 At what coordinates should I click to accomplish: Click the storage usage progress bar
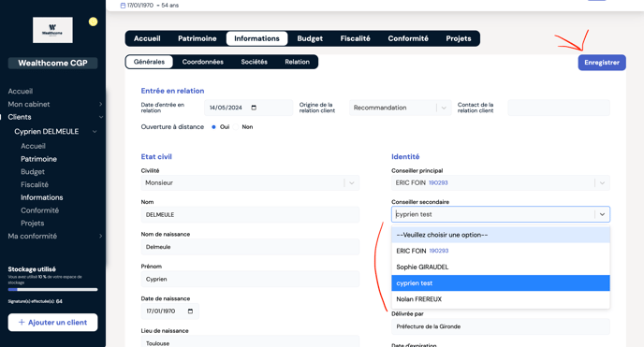(x=52, y=290)
